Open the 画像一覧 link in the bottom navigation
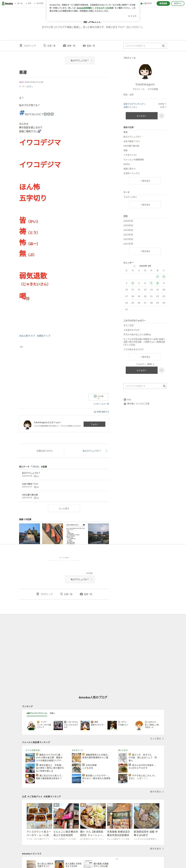186x868 pixels. click(86, 594)
